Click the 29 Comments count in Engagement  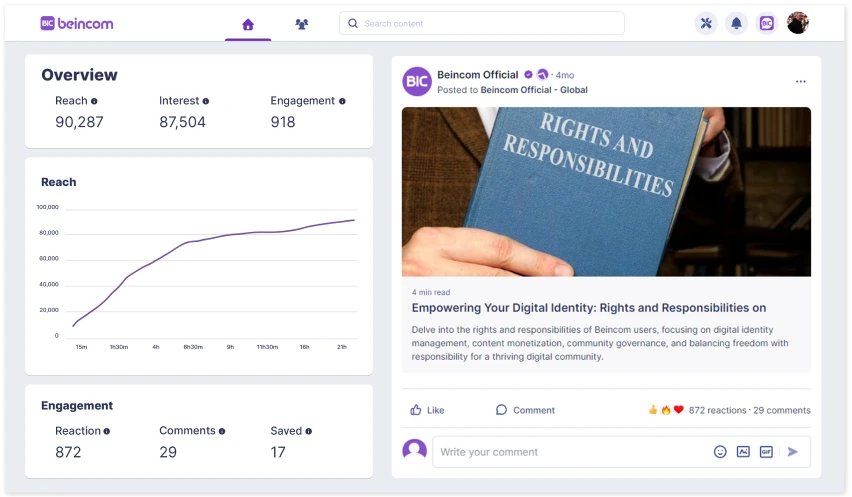(x=168, y=452)
